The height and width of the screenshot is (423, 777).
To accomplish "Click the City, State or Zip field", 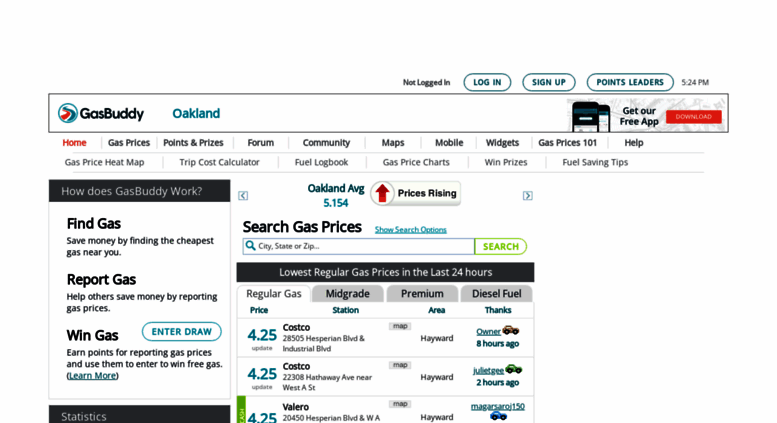I will (x=358, y=246).
